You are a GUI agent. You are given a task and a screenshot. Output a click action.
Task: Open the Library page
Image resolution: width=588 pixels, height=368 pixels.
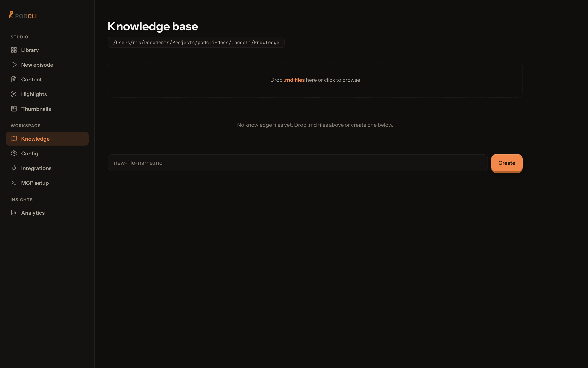click(47, 50)
